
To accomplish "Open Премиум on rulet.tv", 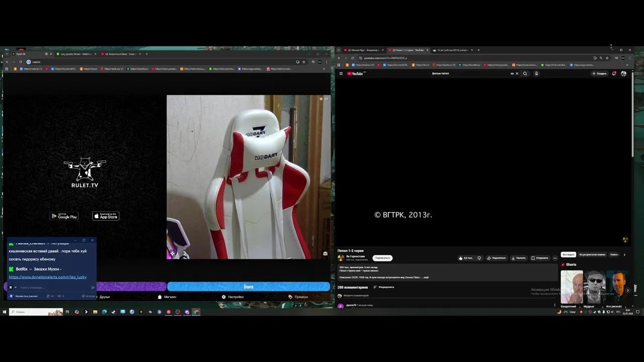I will (x=298, y=297).
